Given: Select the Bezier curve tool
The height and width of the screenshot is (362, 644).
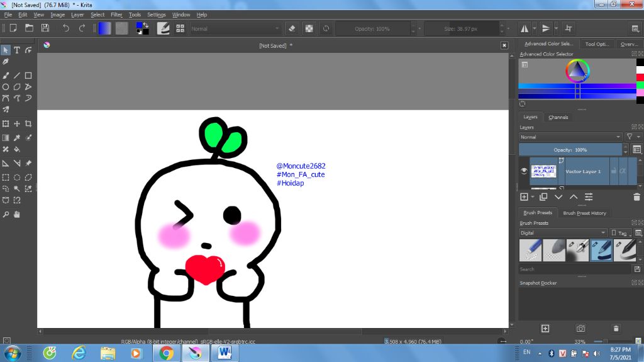Looking at the screenshot, I should 6,98.
